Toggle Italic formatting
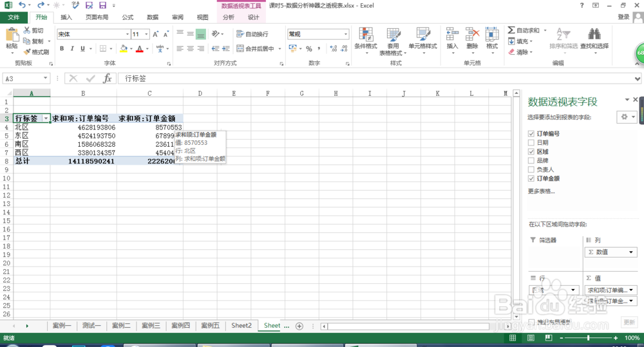The image size is (644, 347). pos(72,48)
